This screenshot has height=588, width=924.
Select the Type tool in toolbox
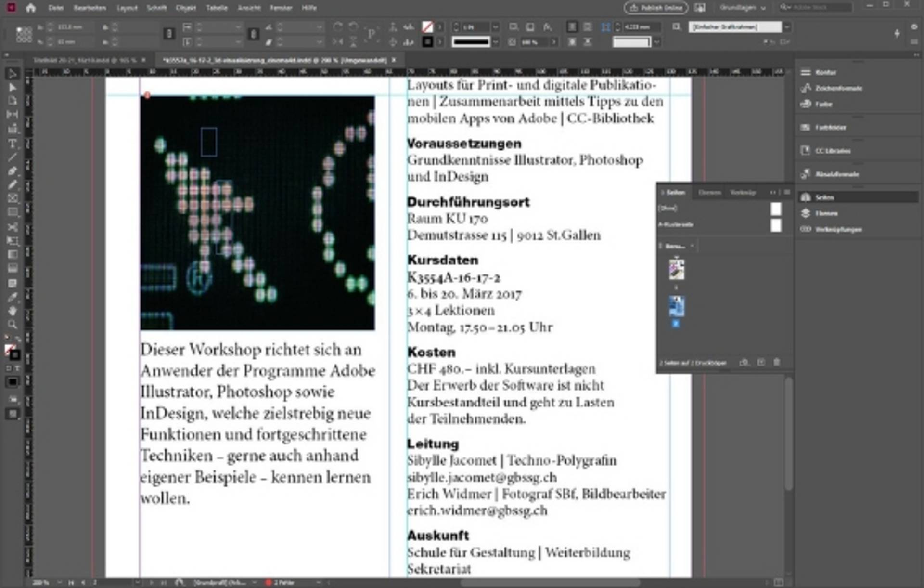tap(13, 144)
